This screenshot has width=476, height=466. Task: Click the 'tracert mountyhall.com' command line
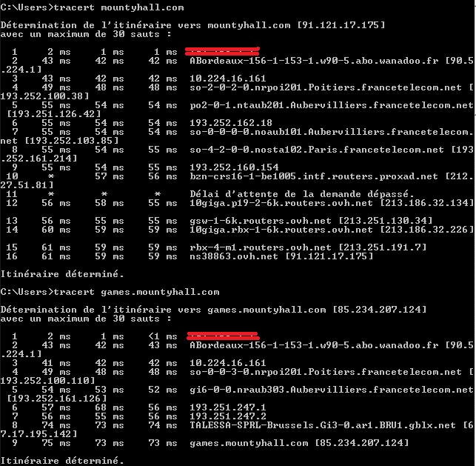click(x=92, y=7)
